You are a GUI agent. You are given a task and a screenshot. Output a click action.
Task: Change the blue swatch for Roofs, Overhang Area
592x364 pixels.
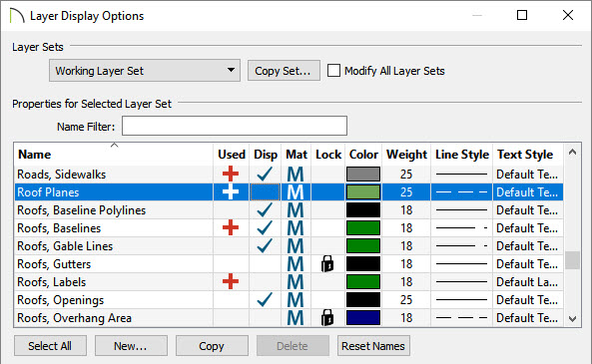pos(363,317)
